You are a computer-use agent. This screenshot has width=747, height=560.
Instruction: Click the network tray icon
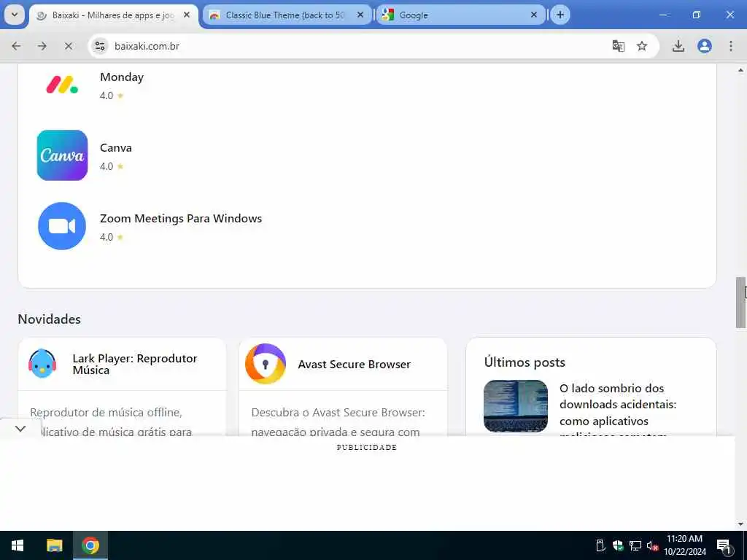(635, 545)
